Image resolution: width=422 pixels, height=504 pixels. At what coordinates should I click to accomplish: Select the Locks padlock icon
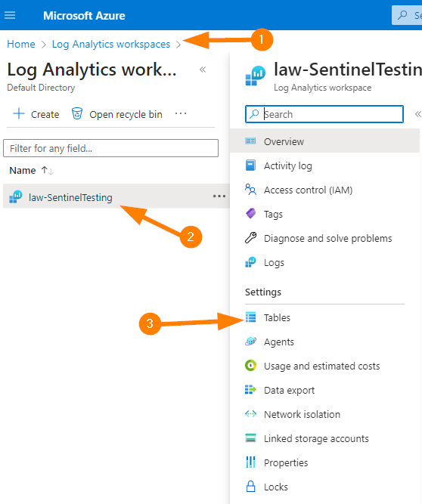[250, 487]
